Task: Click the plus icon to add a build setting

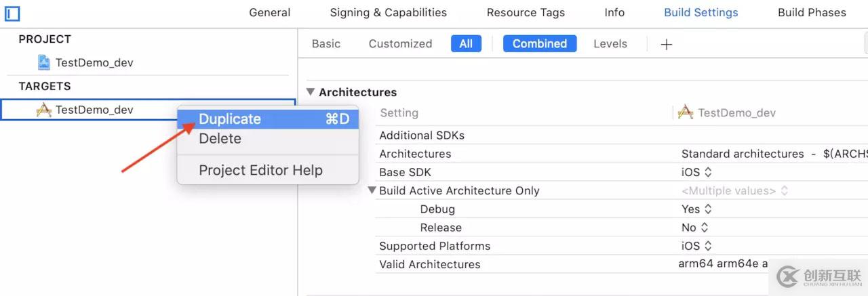Action: click(667, 44)
